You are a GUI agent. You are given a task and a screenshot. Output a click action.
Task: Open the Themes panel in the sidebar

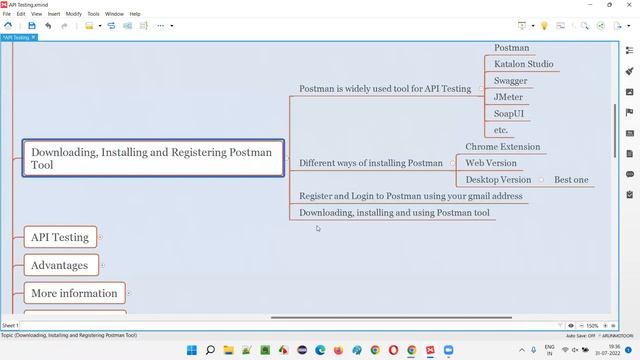(x=629, y=133)
